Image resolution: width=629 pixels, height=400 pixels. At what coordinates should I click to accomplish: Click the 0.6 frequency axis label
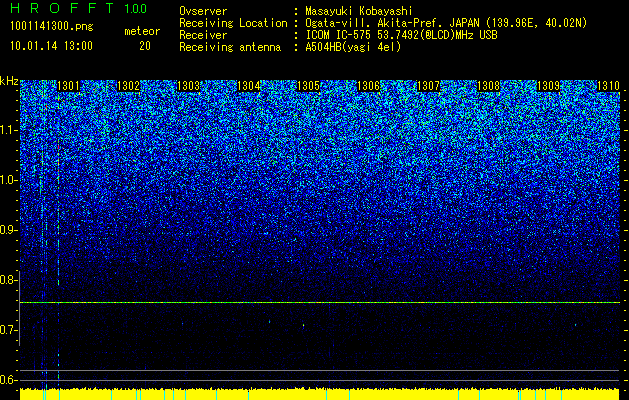point(9,380)
